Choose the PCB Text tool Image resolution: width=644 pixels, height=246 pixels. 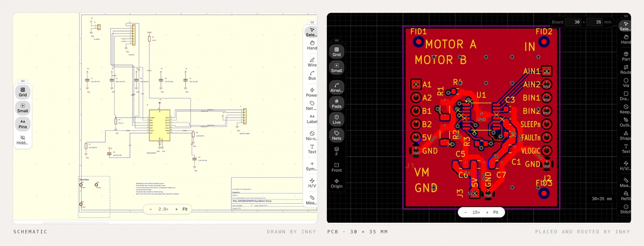point(625,149)
